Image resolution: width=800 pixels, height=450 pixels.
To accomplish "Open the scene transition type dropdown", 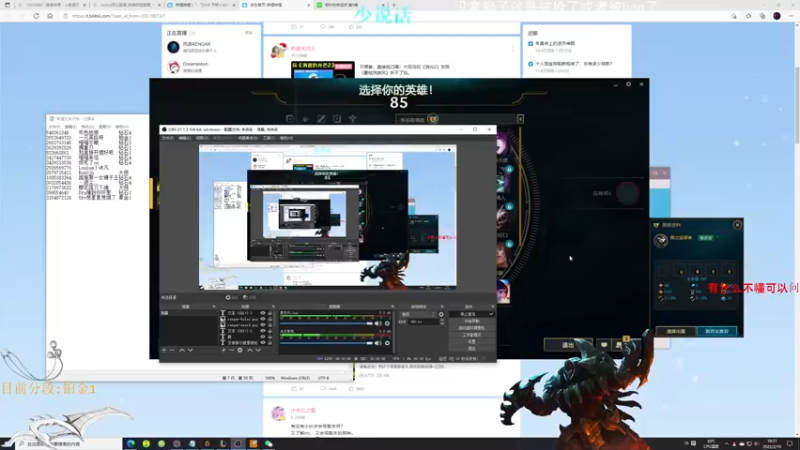I will point(418,314).
